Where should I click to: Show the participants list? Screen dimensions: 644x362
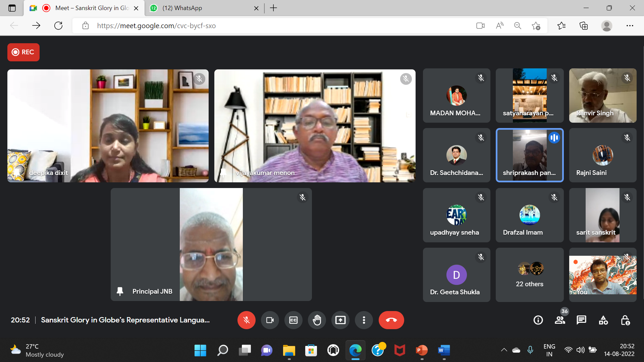coord(559,320)
